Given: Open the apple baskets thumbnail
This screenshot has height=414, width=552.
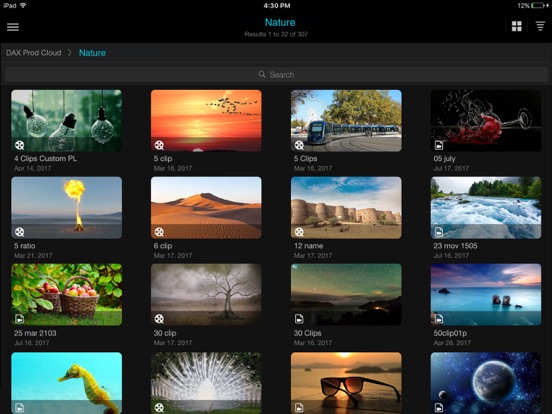Looking at the screenshot, I should (x=67, y=295).
